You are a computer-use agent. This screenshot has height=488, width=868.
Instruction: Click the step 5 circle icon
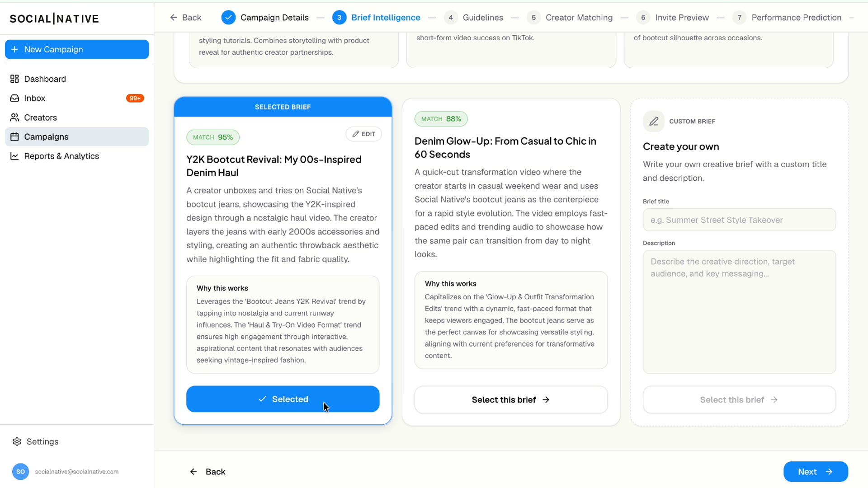(x=533, y=18)
